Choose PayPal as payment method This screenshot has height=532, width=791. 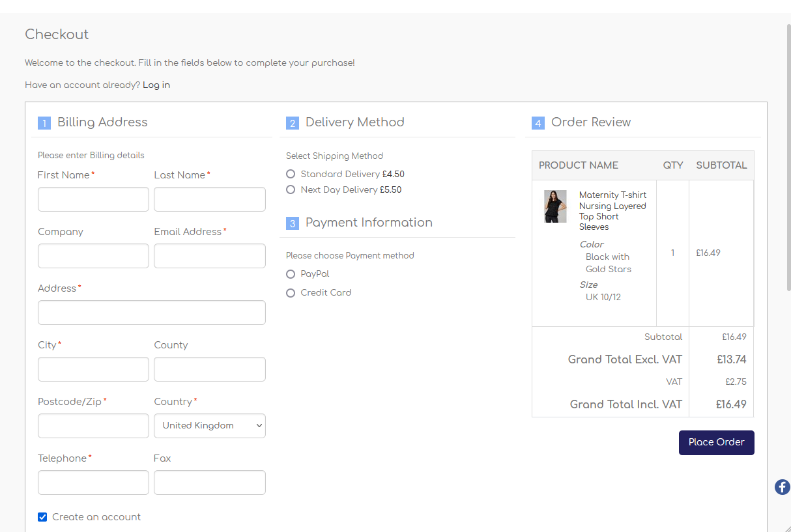(x=291, y=274)
